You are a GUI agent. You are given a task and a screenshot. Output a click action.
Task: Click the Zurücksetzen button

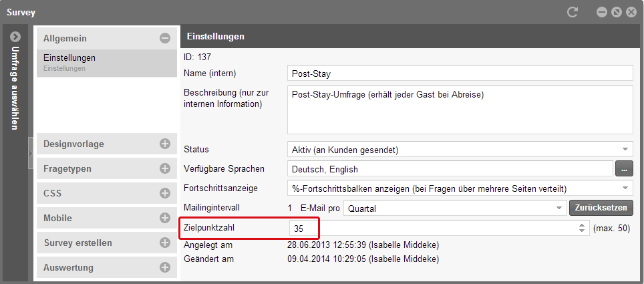tap(601, 208)
